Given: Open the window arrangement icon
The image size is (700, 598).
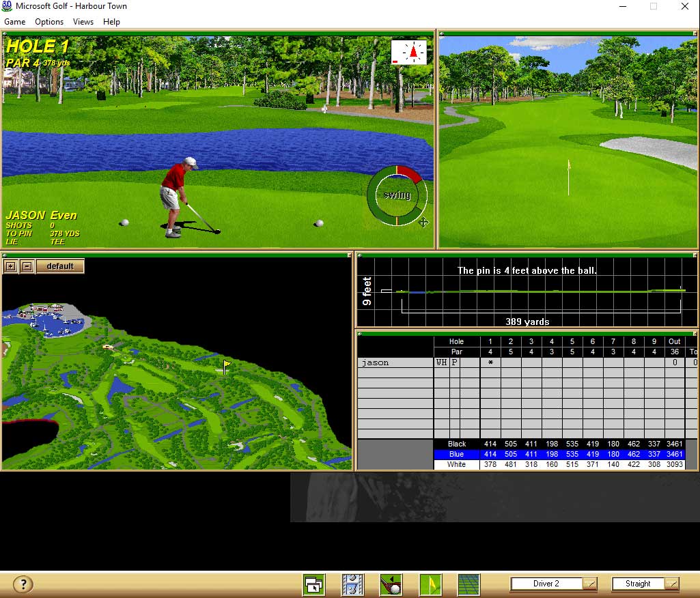Looking at the screenshot, I should click(314, 584).
